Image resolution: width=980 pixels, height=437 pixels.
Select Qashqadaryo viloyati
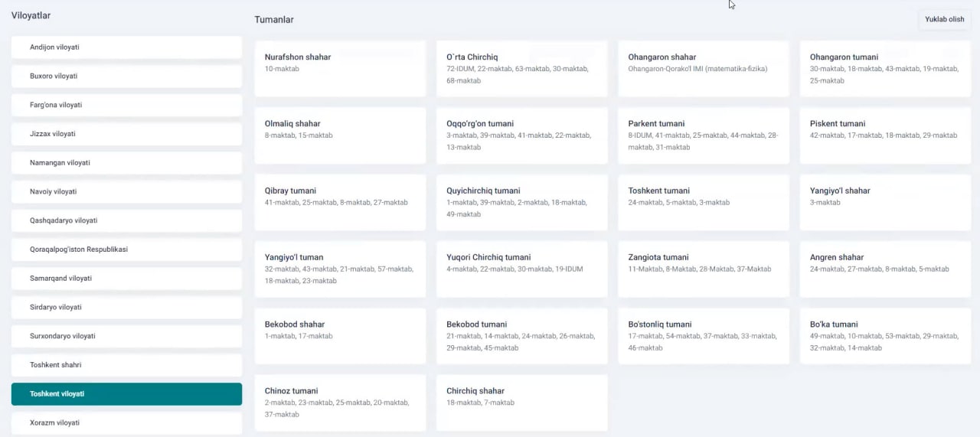[126, 220]
